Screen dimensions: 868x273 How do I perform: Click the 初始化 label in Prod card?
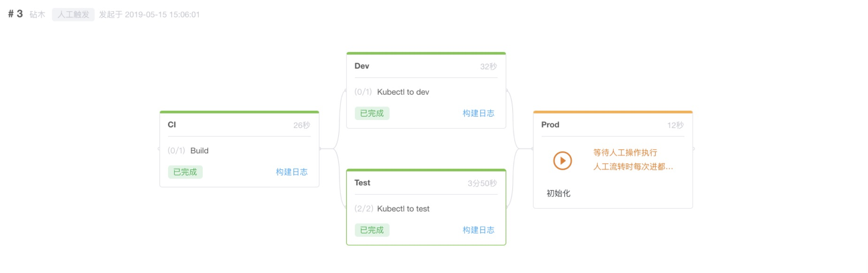[x=558, y=193]
